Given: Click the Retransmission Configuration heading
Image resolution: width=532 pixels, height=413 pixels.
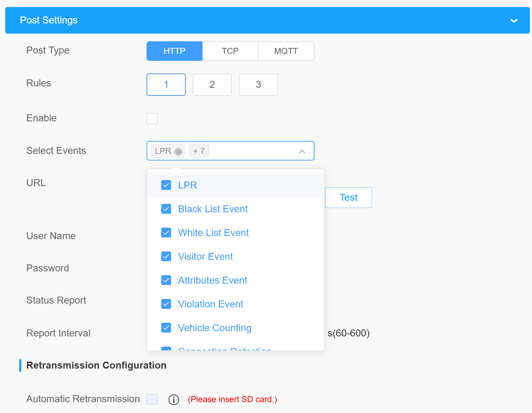Looking at the screenshot, I should 96,365.
